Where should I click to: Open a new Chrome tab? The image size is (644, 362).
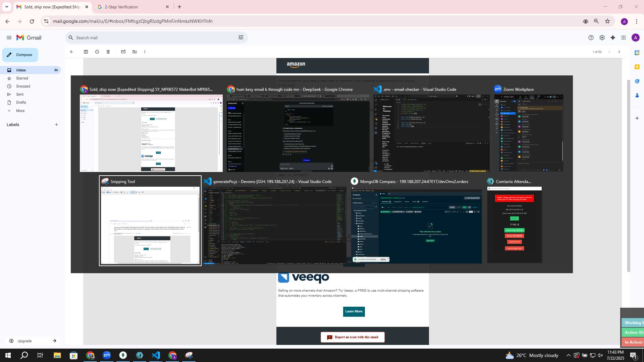click(179, 7)
